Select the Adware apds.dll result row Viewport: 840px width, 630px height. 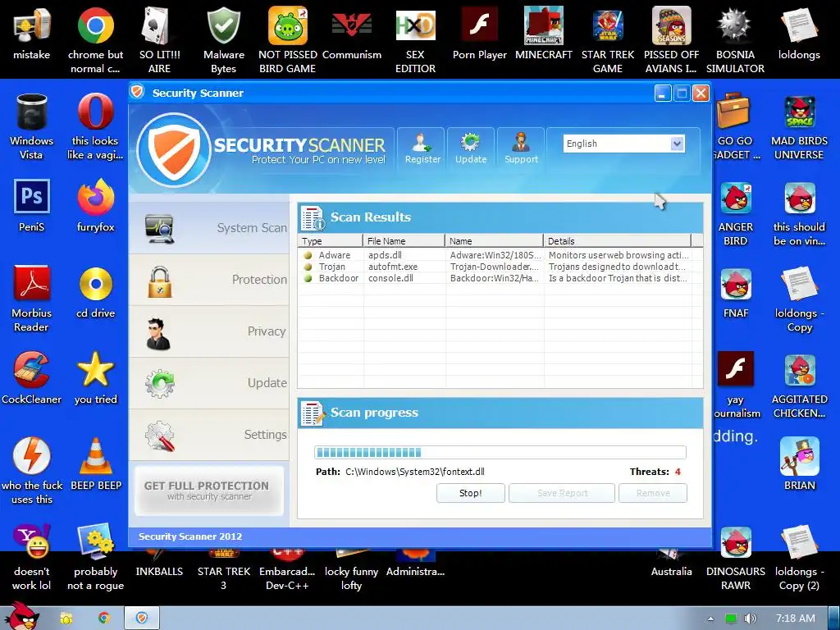[x=495, y=255]
